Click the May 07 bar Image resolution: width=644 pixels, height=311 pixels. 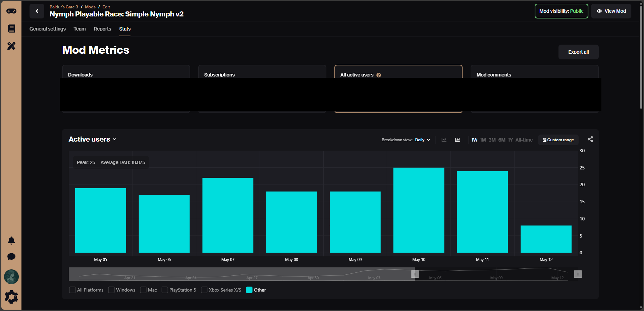[x=228, y=215]
